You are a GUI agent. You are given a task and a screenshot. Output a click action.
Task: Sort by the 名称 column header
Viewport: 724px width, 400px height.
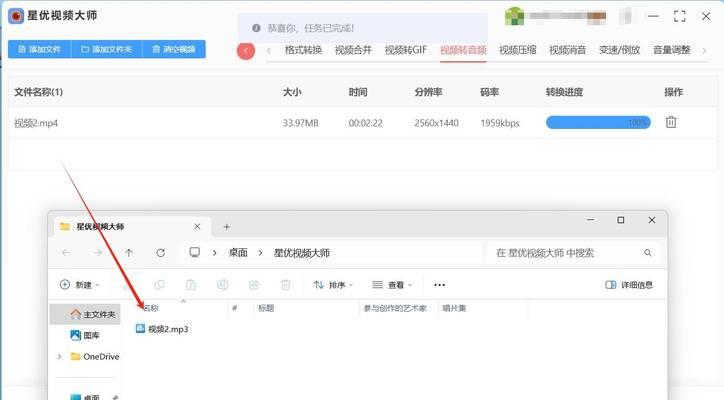(151, 308)
